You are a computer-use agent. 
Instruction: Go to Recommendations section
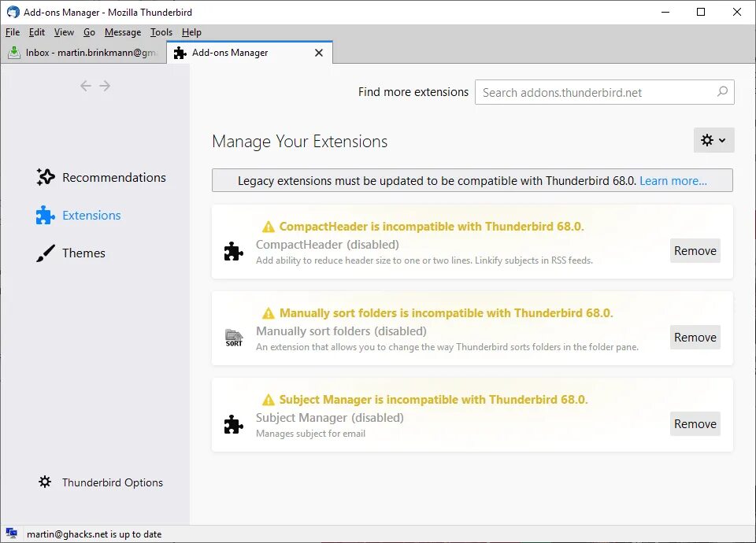113,177
